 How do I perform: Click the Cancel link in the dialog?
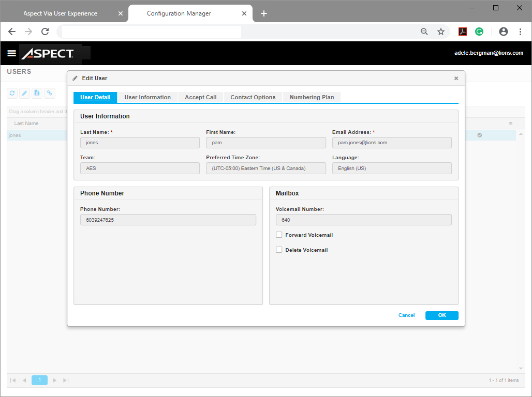[x=406, y=315]
